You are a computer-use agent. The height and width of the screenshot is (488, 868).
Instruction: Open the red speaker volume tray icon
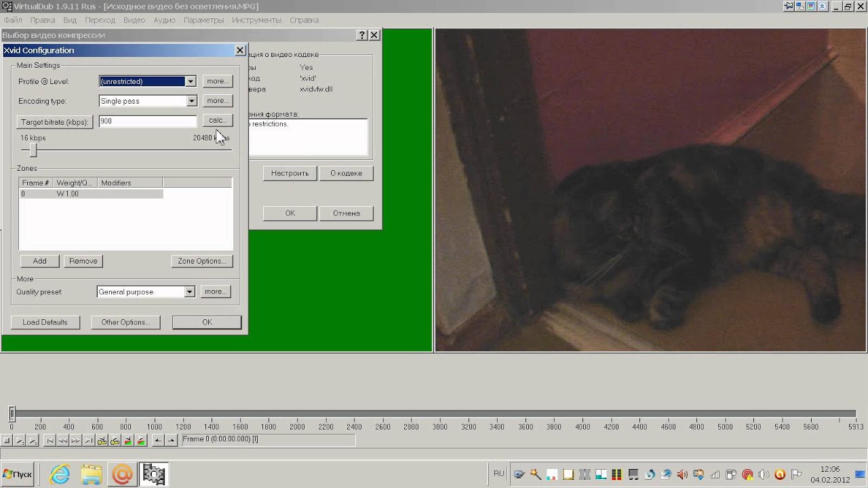click(x=682, y=474)
